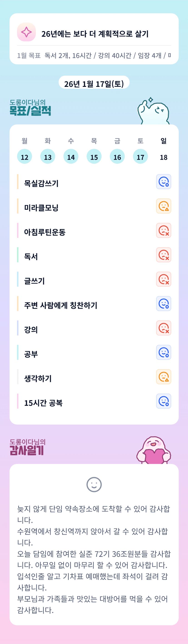Click the 미라클모닝 orange neutral face icon
The height and width of the screenshot is (644, 188).
pyautogui.click(x=164, y=206)
